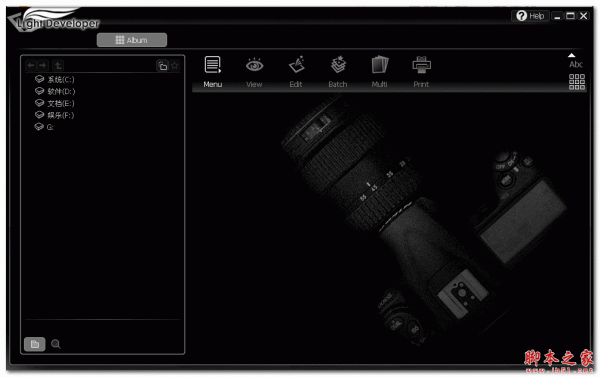
Task: Select drive E: in the tree
Action: point(54,103)
